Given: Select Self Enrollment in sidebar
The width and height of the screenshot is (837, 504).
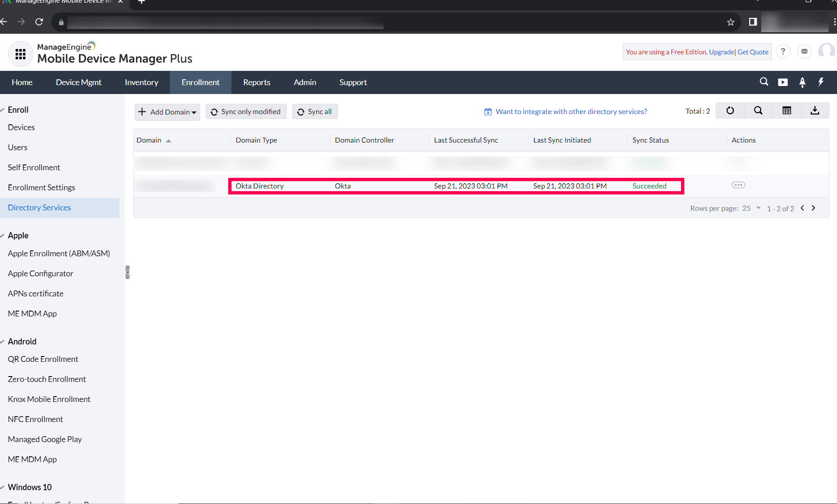Looking at the screenshot, I should point(34,168).
